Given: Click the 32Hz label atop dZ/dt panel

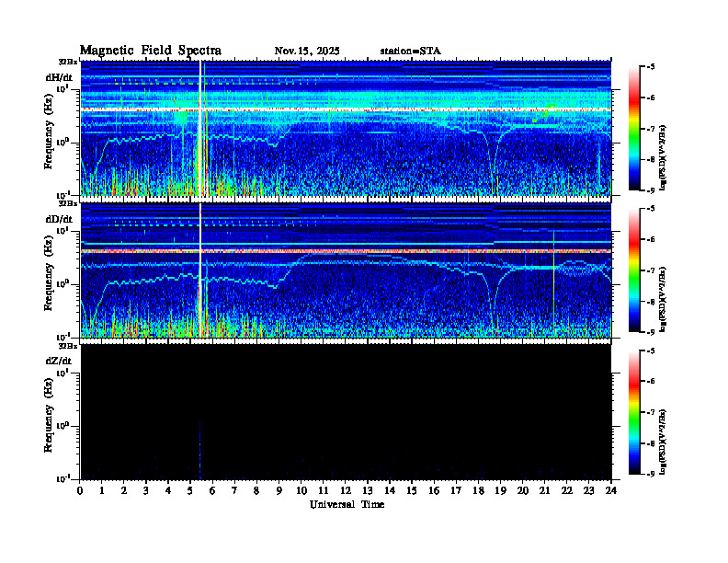Looking at the screenshot, I should pos(68,346).
